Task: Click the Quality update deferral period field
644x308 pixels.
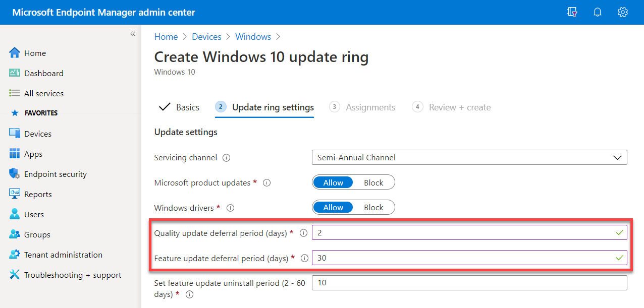Action: 469,233
